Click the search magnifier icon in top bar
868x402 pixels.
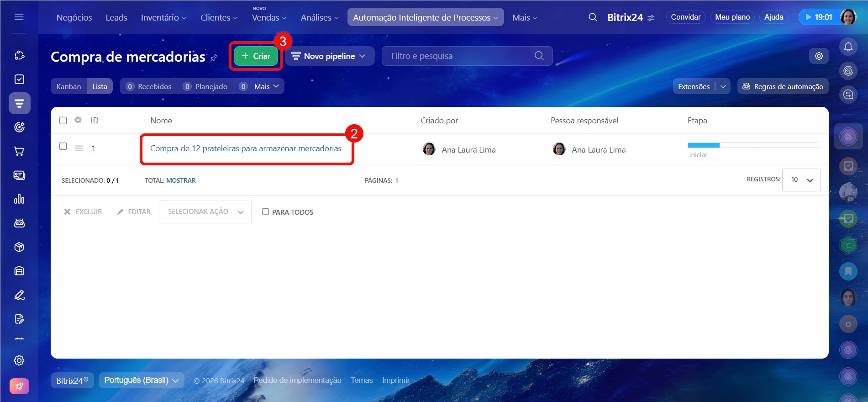pyautogui.click(x=593, y=17)
